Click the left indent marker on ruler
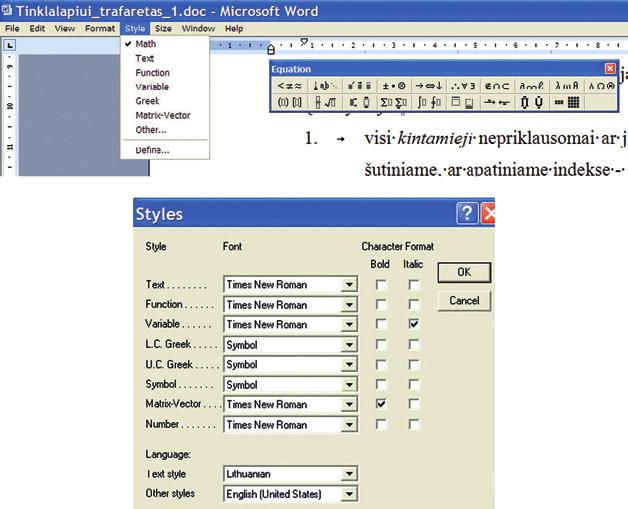Screen dimensions: 628x509 (271, 50)
